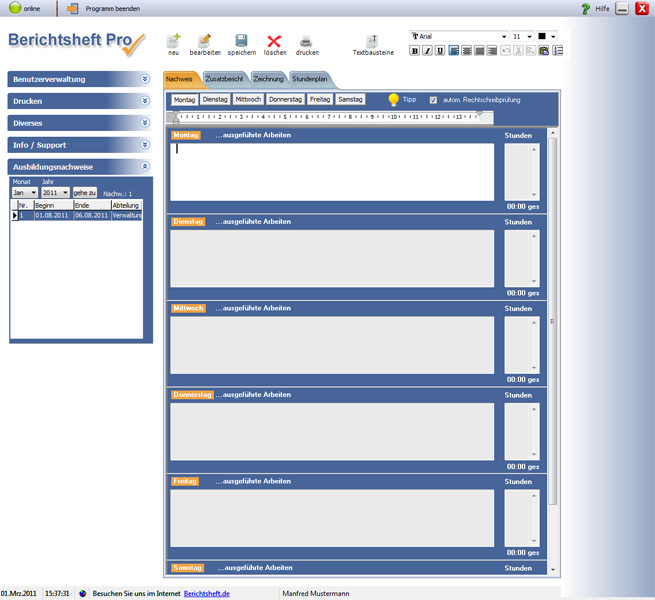Click the green online status indicator
Image resolution: width=655 pixels, height=600 pixels.
pyautogui.click(x=15, y=8)
